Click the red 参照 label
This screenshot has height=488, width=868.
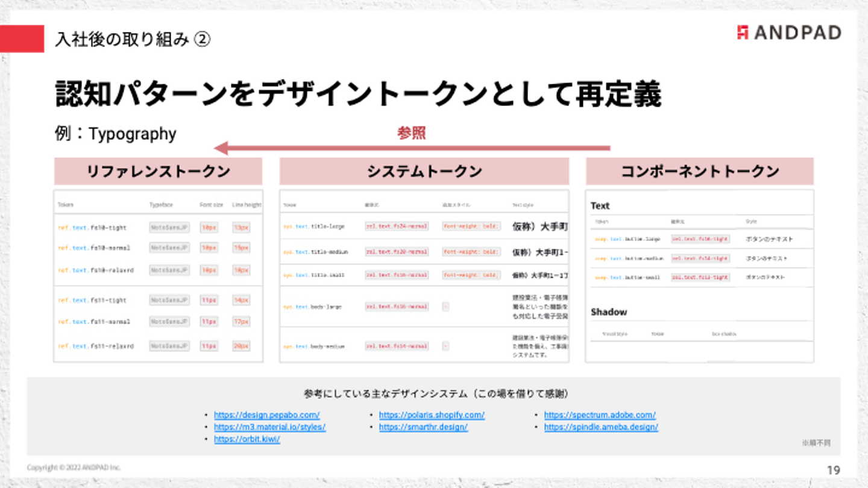[412, 133]
